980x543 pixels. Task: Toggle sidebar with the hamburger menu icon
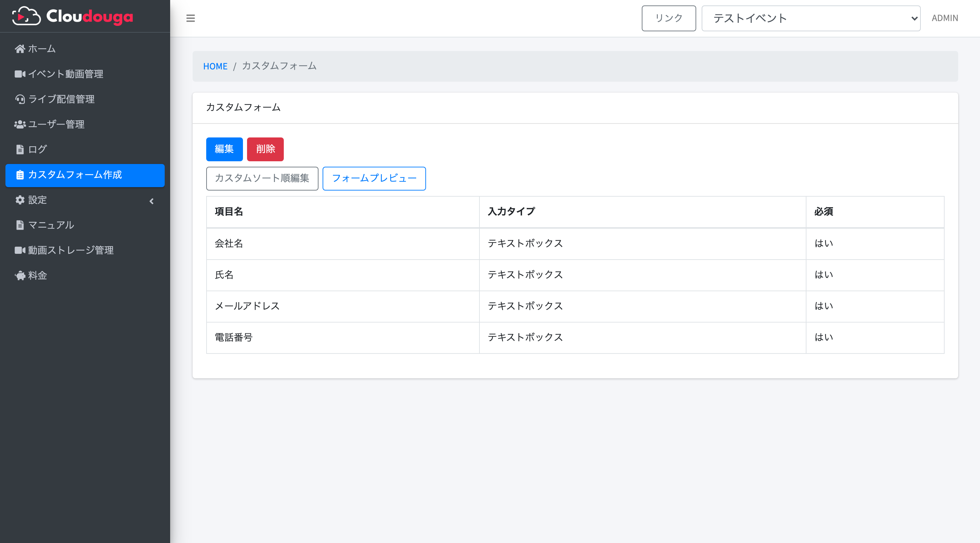tap(191, 18)
